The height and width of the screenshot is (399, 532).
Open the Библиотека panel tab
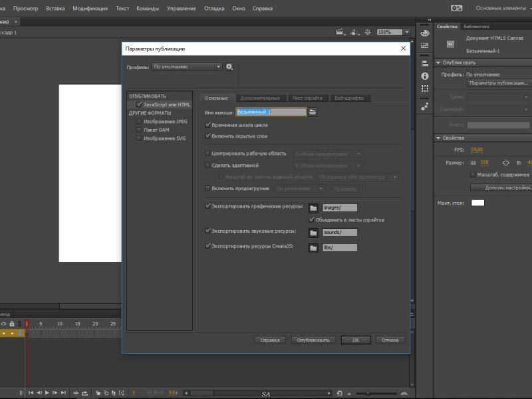[x=476, y=26]
